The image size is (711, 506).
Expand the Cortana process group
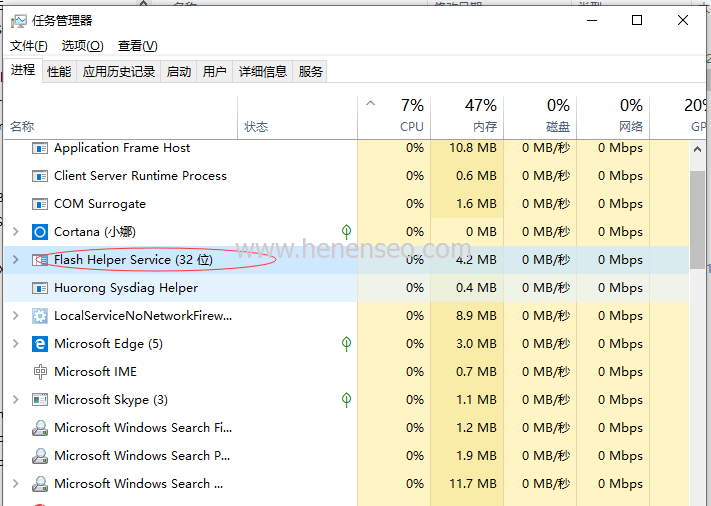point(15,232)
